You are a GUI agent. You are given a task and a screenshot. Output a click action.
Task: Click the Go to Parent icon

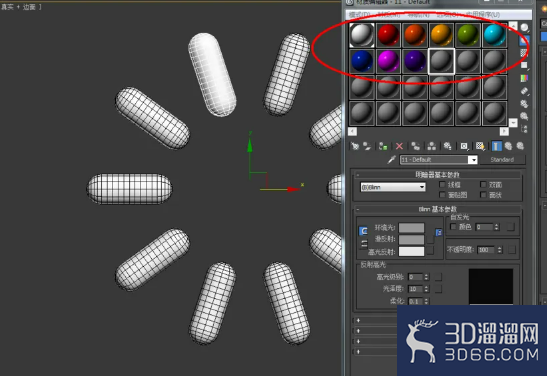click(508, 146)
